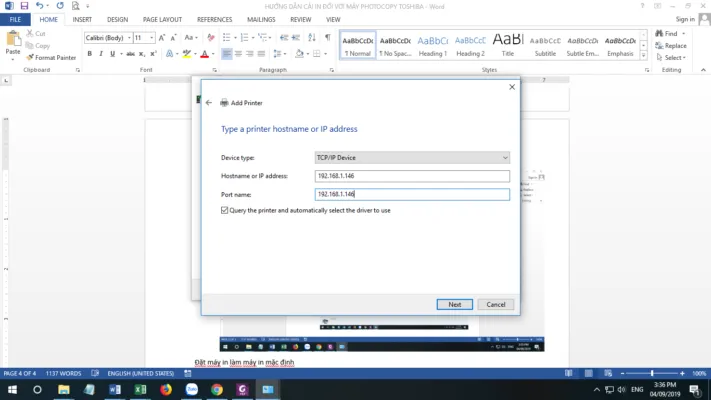Click the Save icon in Quick Access toolbar
Image resolution: width=711 pixels, height=400 pixels.
pos(24,6)
